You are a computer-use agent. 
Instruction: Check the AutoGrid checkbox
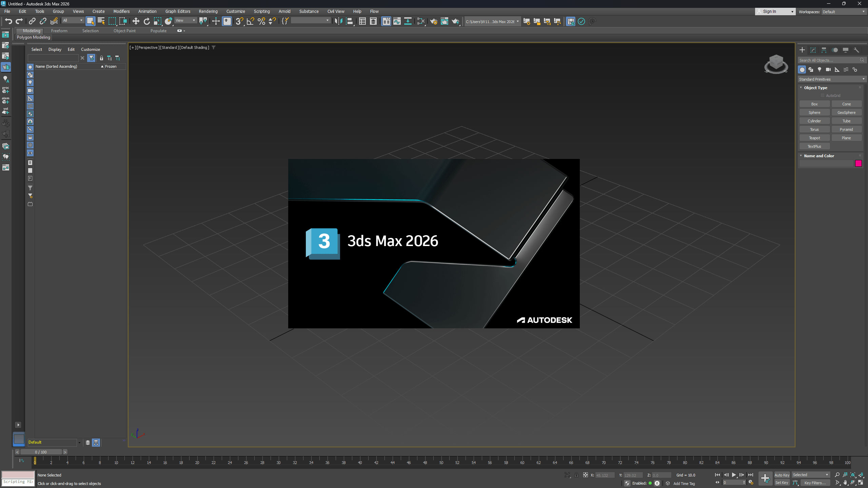point(823,95)
